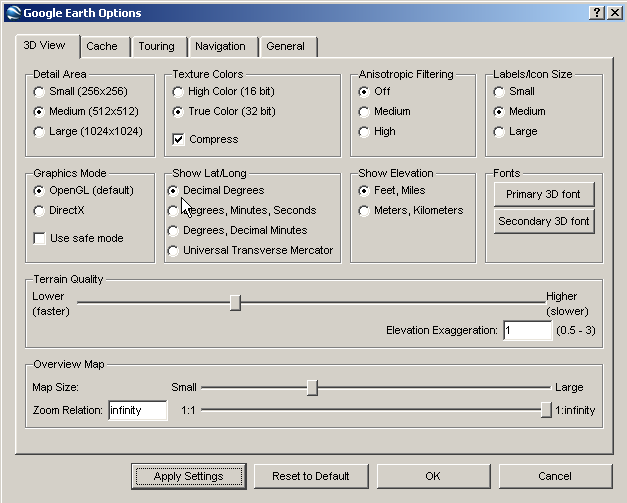Select Small (256x256) detail area
Image resolution: width=627 pixels, height=503 pixels.
pyautogui.click(x=80, y=92)
